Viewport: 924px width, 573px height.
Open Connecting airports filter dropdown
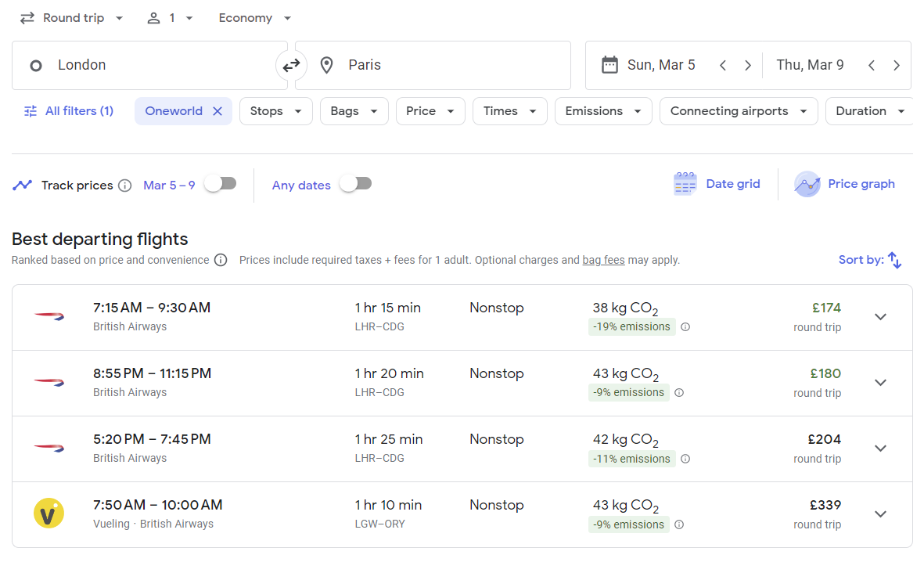pyautogui.click(x=739, y=111)
